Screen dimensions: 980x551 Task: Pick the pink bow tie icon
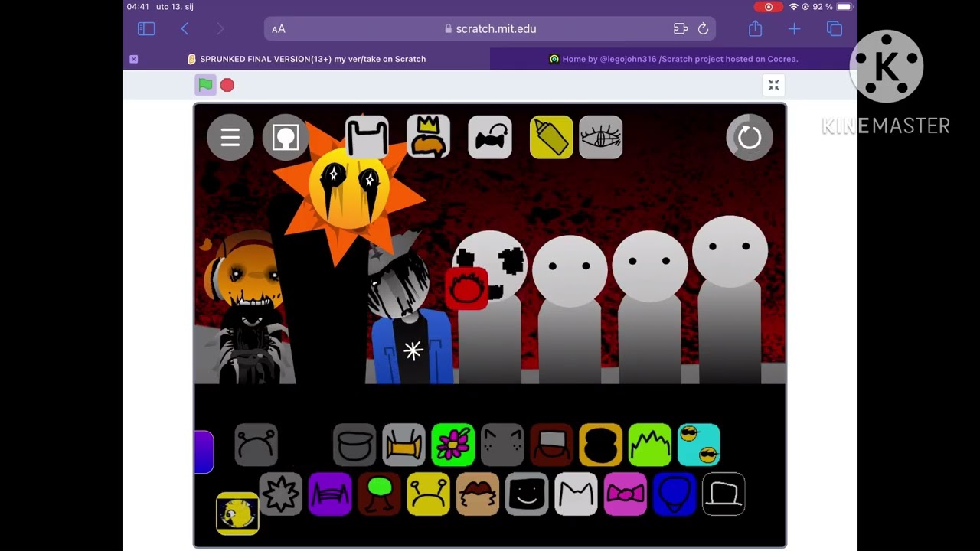(x=626, y=494)
